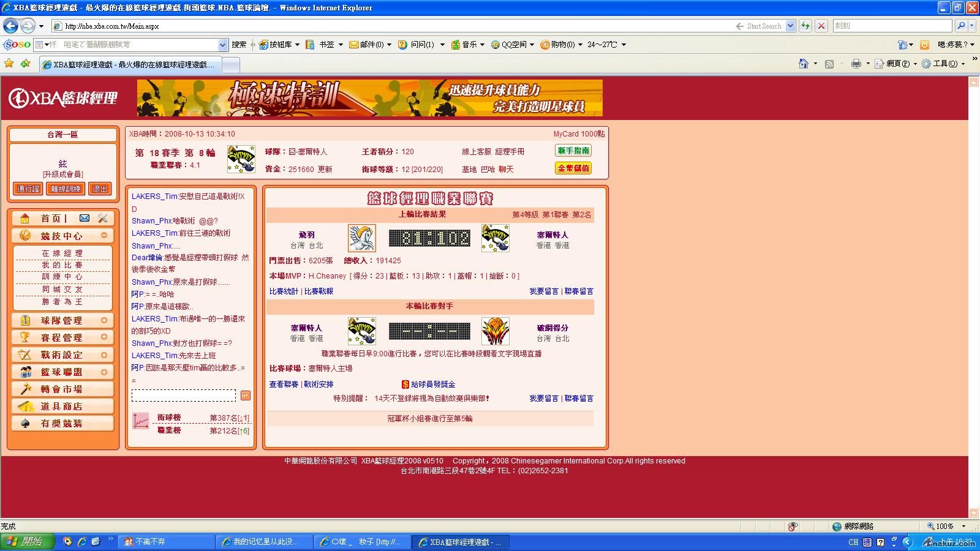The image size is (980, 551).
Task: Click into the chat message input field
Action: [x=184, y=395]
